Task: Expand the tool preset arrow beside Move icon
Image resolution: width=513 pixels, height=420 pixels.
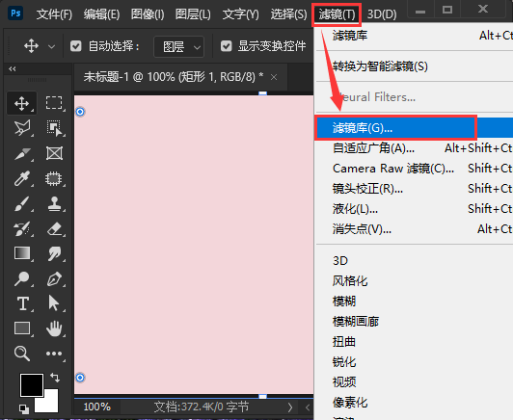Action: click(x=52, y=47)
